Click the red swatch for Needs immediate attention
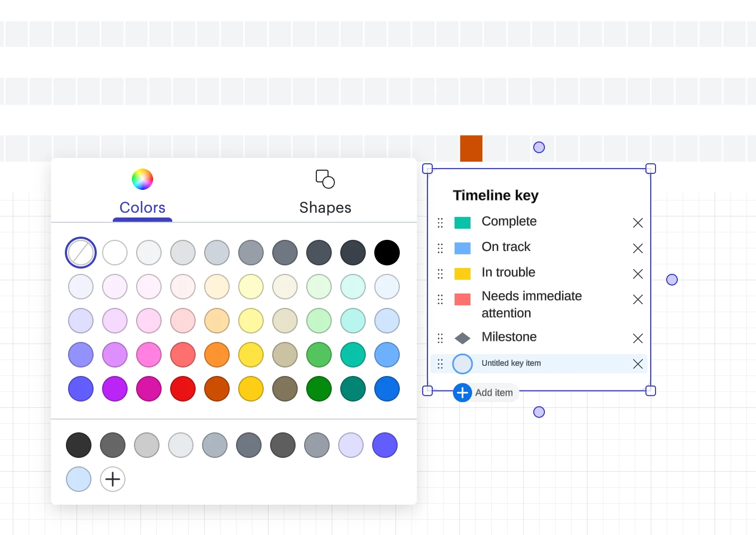 [463, 299]
